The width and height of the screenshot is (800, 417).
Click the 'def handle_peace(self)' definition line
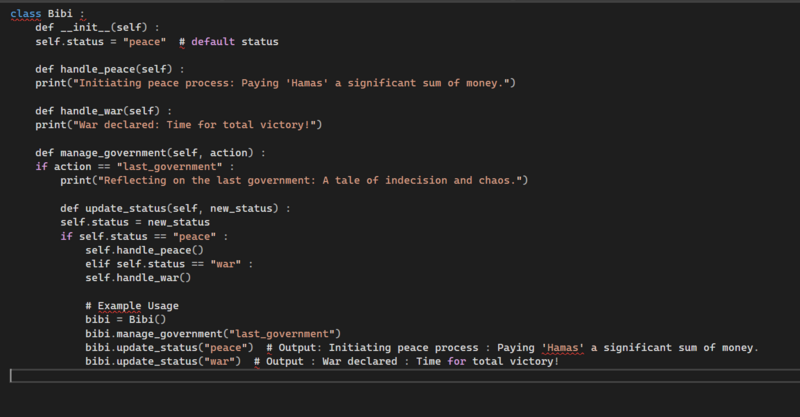point(110,69)
